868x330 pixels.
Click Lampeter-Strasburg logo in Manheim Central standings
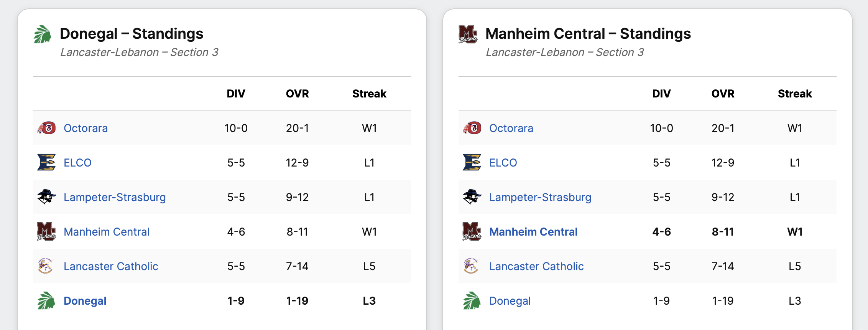472,197
